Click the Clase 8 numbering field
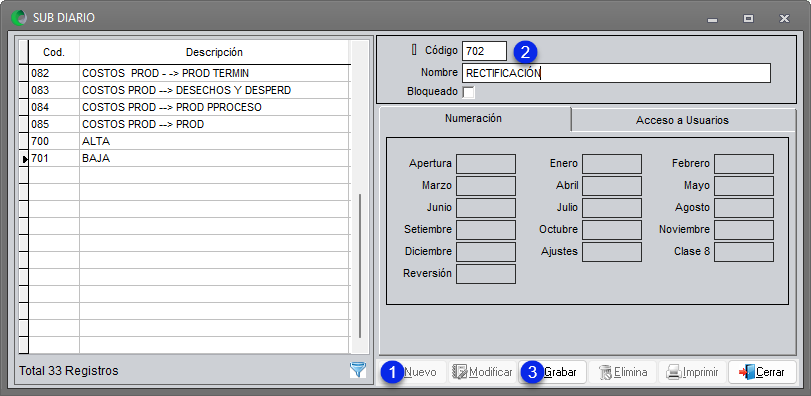Screen dimensions: 811x396 pos(744,252)
